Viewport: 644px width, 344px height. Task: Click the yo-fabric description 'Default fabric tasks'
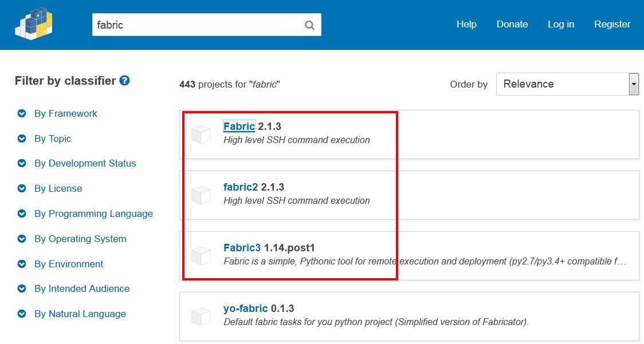tap(376, 322)
